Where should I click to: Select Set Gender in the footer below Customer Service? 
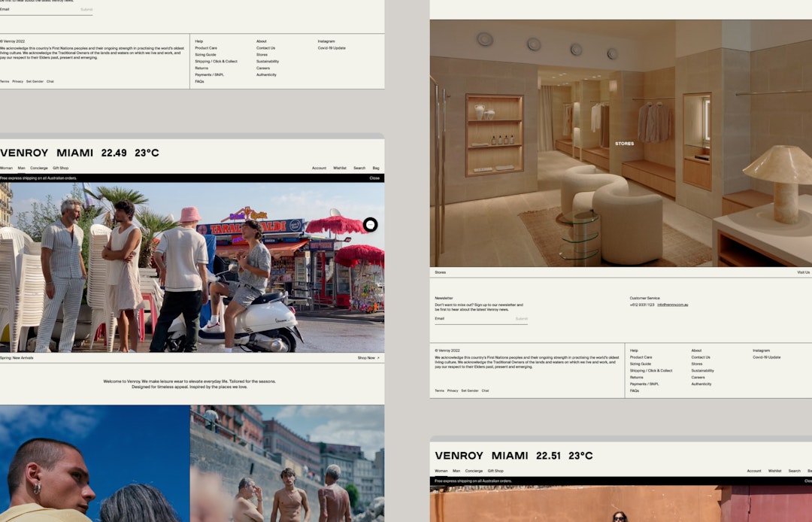(x=470, y=391)
